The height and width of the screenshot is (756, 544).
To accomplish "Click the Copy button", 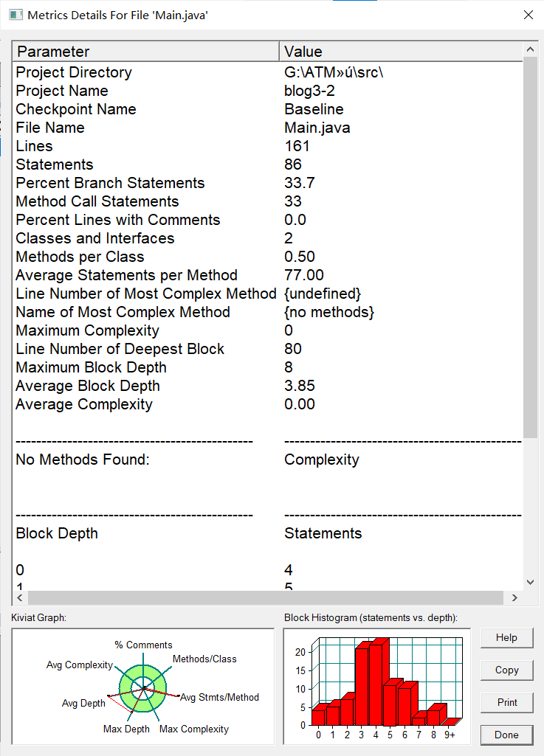I will point(507,670).
